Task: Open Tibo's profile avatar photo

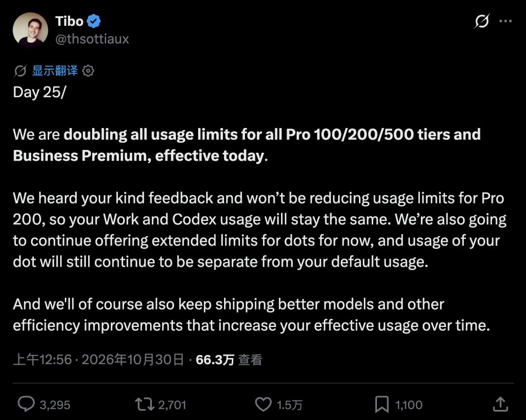Action: pos(30,30)
